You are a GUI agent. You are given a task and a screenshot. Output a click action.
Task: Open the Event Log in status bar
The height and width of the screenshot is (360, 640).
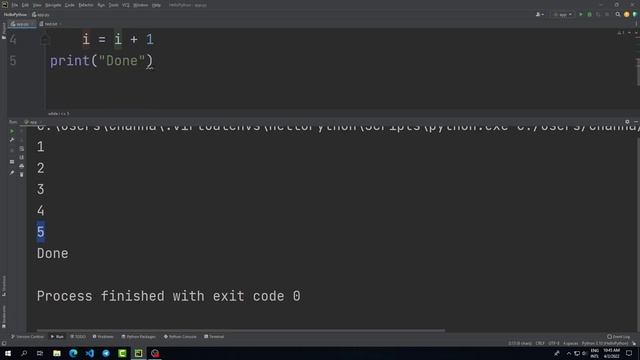618,337
